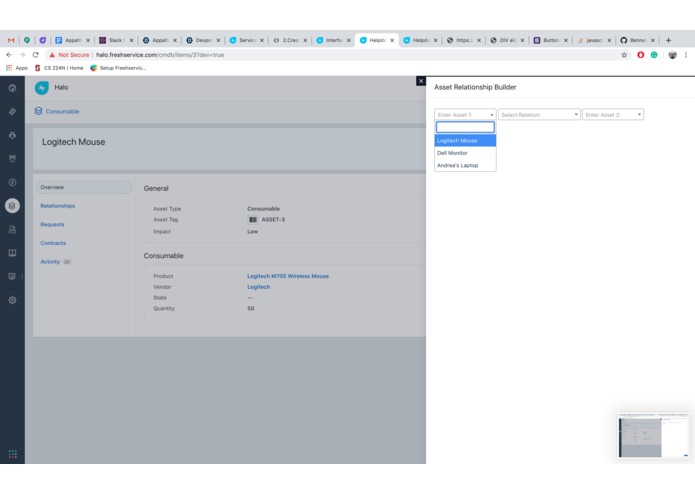Open the Solutions book icon in sidebar
Image resolution: width=695 pixels, height=494 pixels.
12,253
